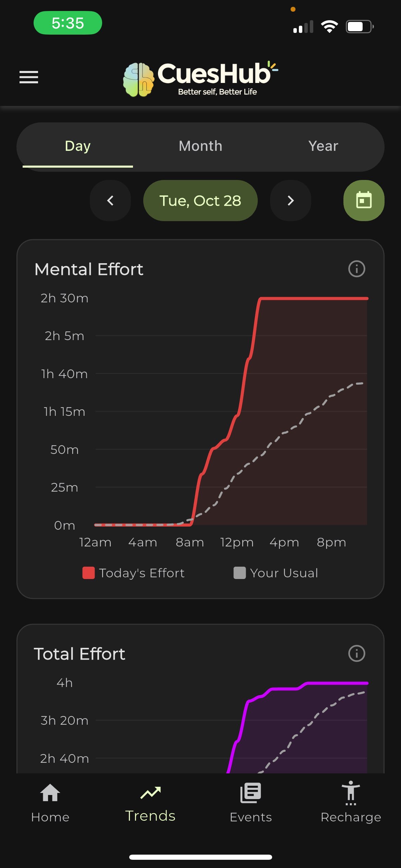Viewport: 401px width, 868px height.
Task: Show Total Effort info
Action: pos(356,653)
